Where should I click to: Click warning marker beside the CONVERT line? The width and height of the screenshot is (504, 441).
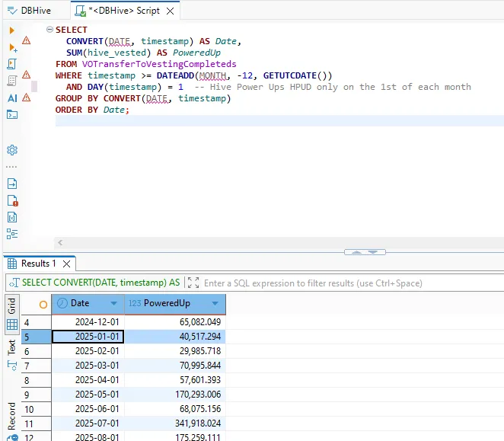27,40
